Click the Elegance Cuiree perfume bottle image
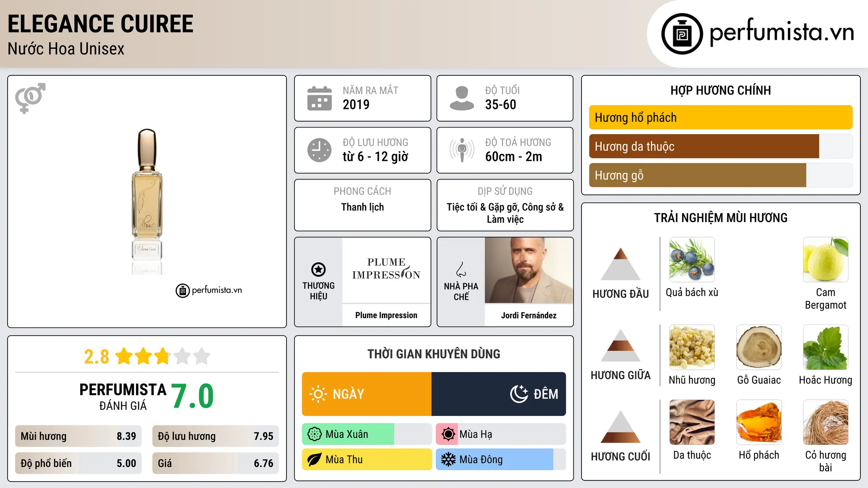The image size is (868, 488). pyautogui.click(x=147, y=201)
